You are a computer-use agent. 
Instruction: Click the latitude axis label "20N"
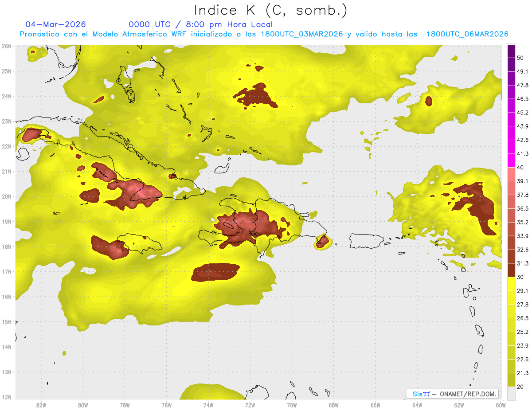6,196
